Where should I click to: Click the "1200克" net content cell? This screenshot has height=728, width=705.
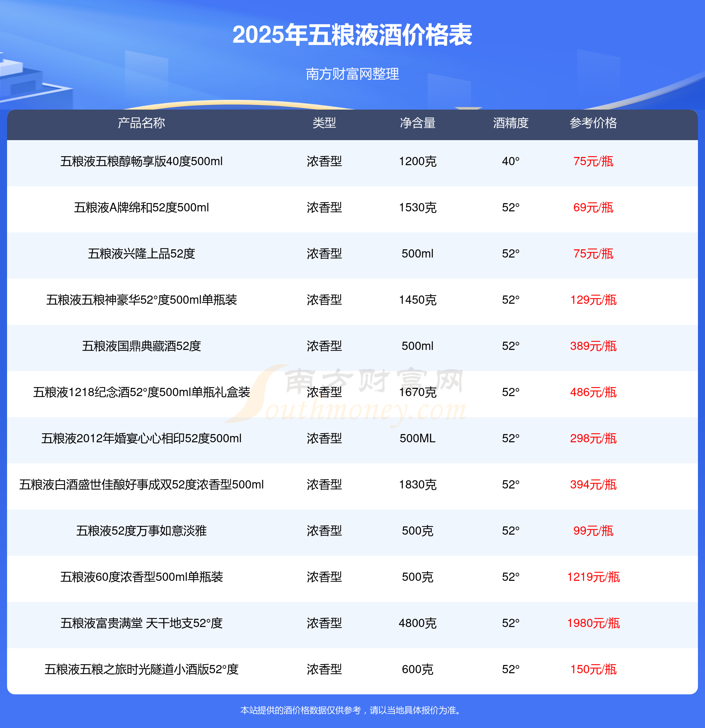point(418,161)
